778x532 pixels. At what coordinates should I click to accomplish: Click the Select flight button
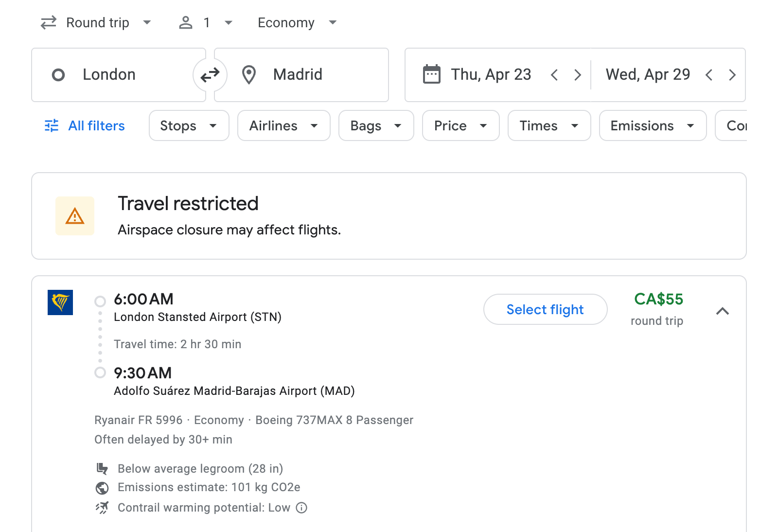[x=545, y=309]
